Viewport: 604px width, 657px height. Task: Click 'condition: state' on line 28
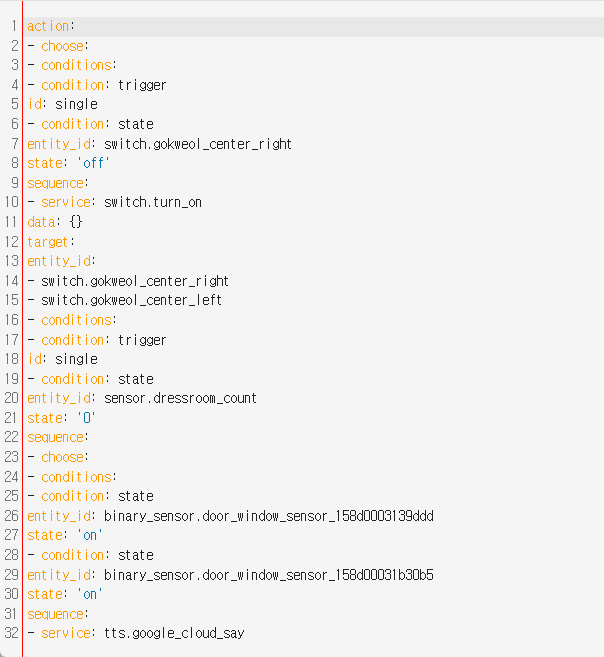[97, 555]
